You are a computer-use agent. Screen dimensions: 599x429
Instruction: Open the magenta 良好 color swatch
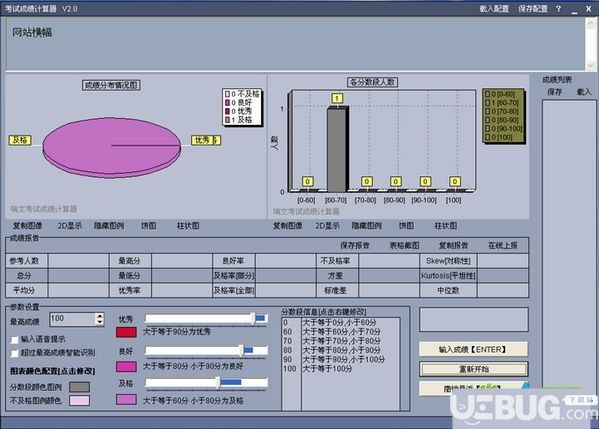point(126,367)
